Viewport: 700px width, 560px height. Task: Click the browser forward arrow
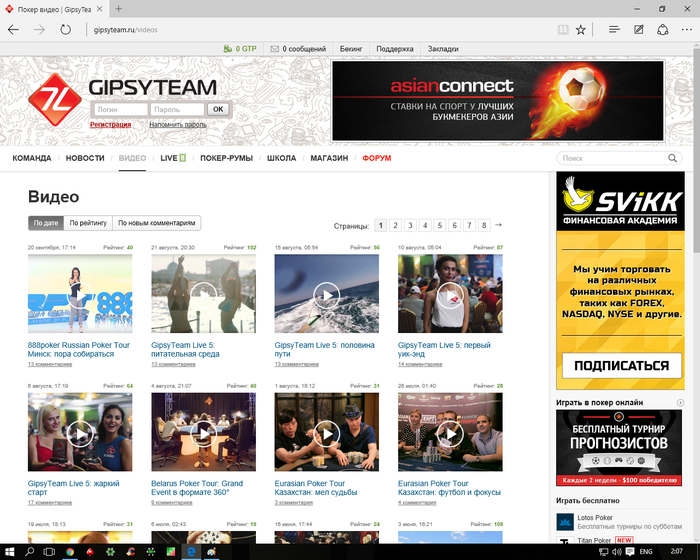tap(39, 30)
